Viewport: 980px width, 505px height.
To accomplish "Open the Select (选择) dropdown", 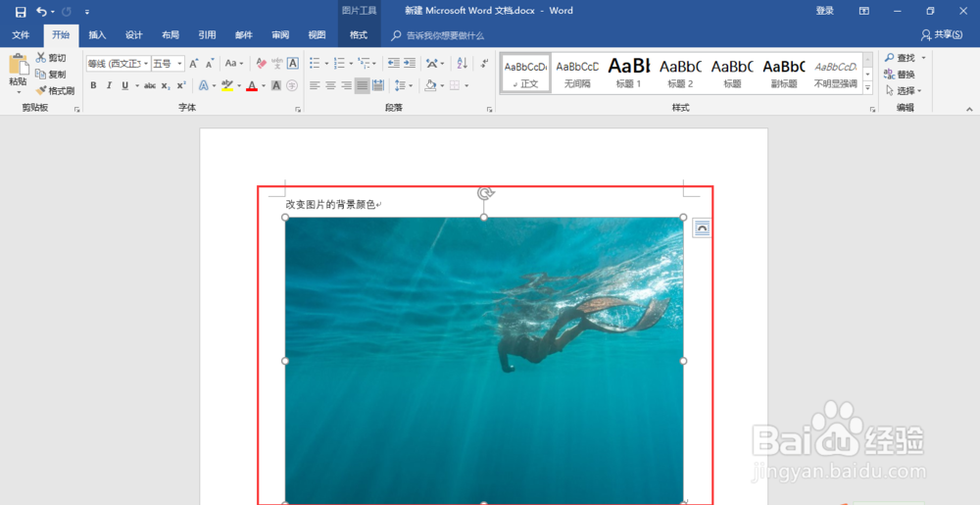I will point(904,90).
